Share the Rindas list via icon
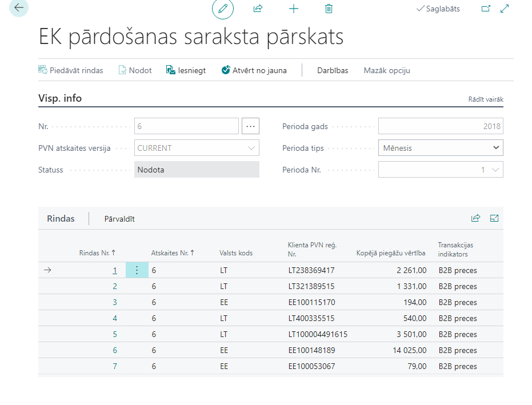The image size is (532, 405). pos(475,218)
